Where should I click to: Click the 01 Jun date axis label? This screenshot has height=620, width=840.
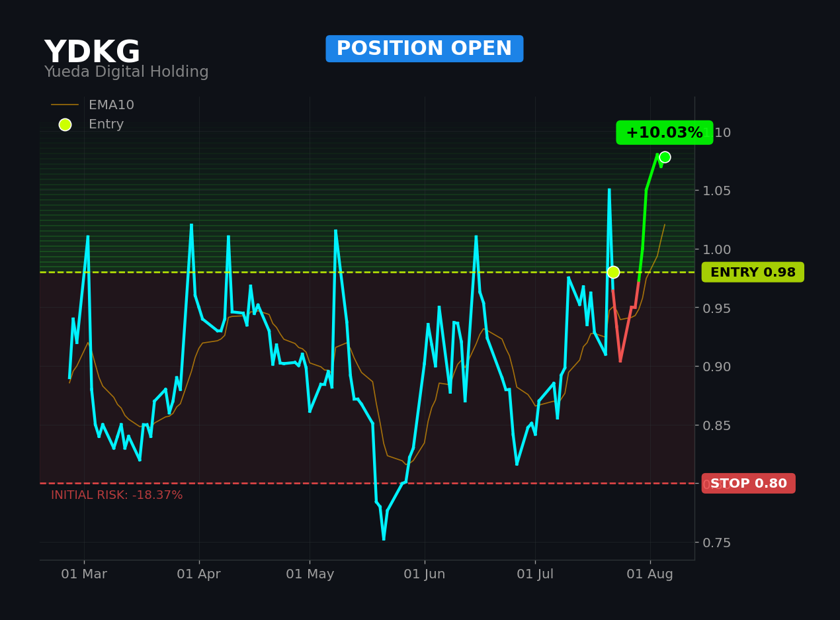click(425, 574)
